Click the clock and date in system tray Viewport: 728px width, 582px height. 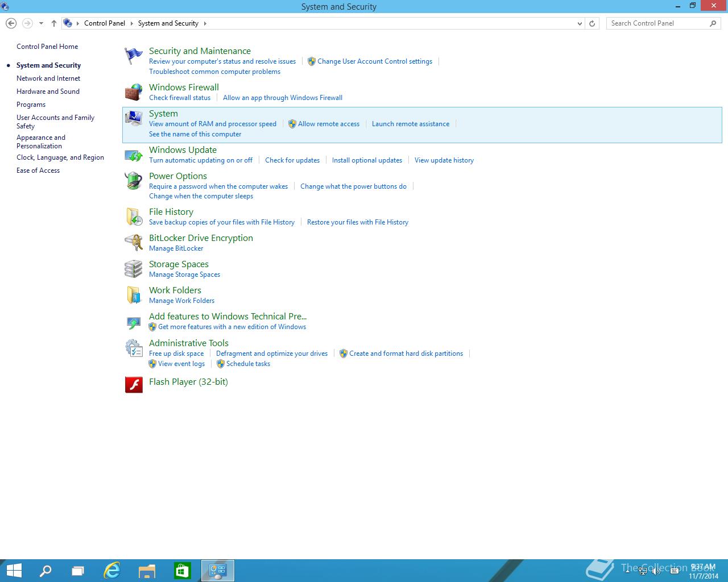click(704, 571)
